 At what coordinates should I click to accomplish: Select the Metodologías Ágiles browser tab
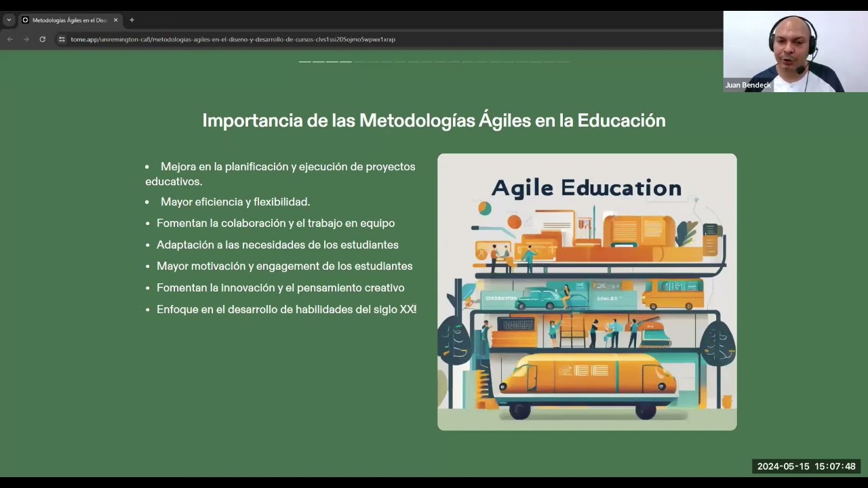(x=69, y=20)
